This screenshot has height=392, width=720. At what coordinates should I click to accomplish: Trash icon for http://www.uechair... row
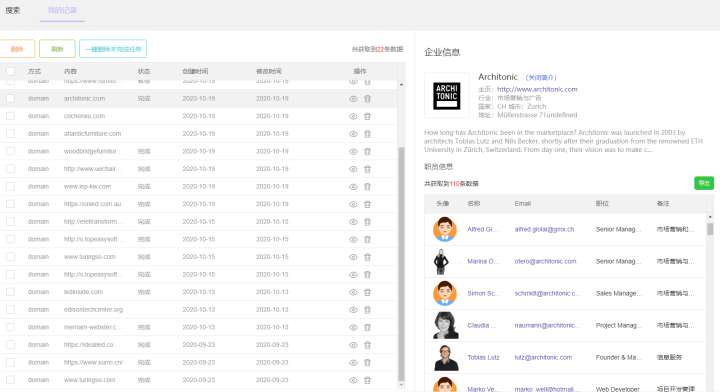[367, 169]
